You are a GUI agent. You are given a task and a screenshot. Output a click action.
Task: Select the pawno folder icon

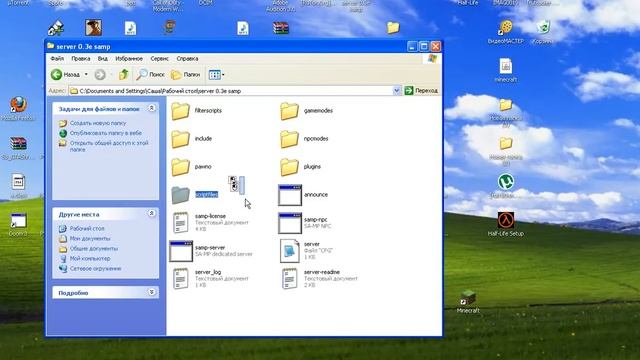[x=180, y=167]
